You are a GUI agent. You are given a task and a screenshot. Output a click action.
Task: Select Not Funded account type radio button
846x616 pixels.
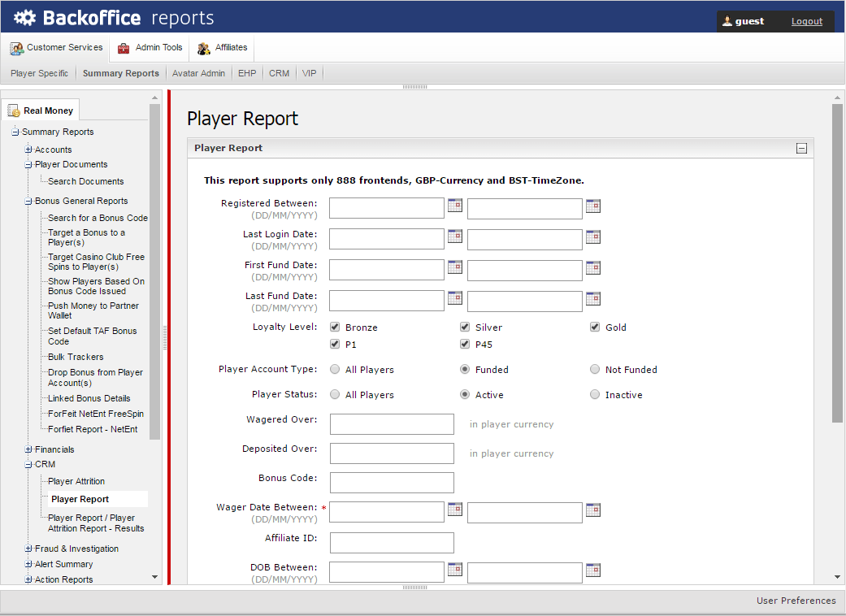[x=595, y=369]
